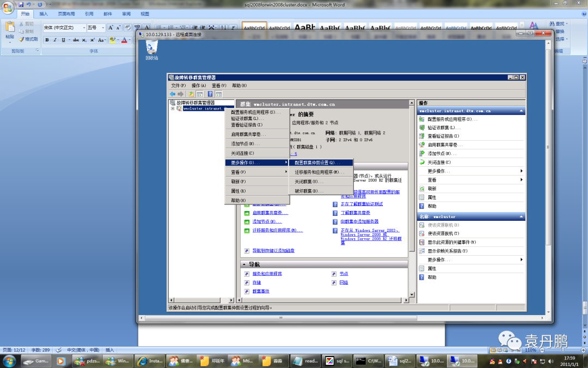Open the 启用群集共享卷 link in summary
The height and width of the screenshot is (368, 588).
269,213
